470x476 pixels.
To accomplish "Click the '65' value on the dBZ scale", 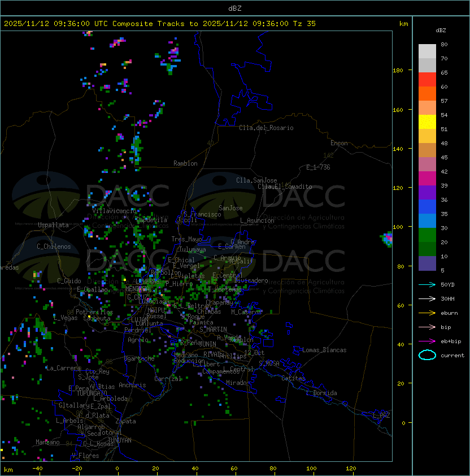I will tap(444, 72).
